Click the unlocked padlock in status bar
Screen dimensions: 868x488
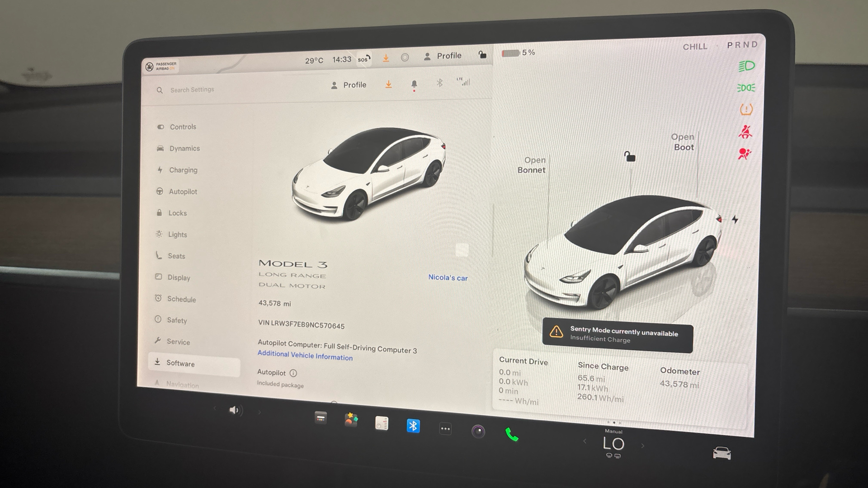(x=482, y=55)
